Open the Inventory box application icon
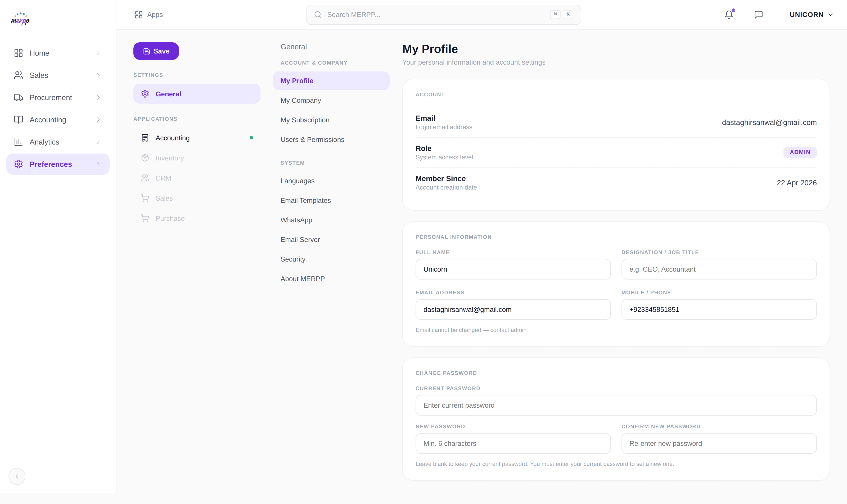 pyautogui.click(x=145, y=157)
